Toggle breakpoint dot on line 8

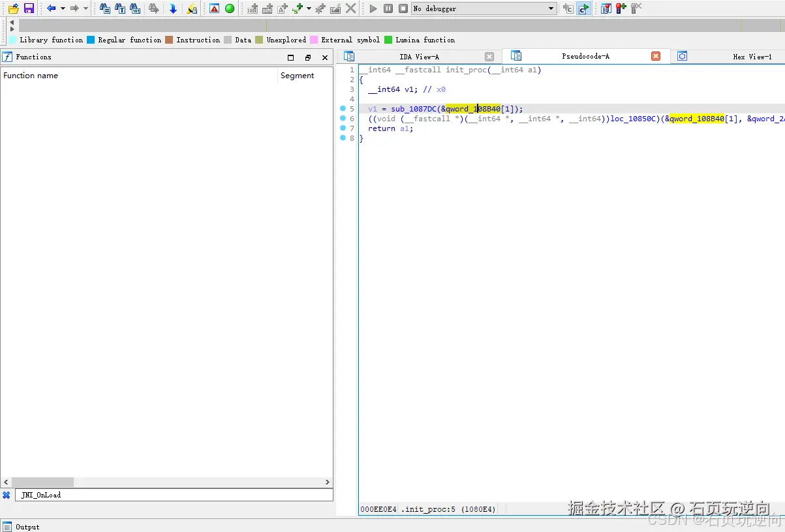(x=343, y=138)
